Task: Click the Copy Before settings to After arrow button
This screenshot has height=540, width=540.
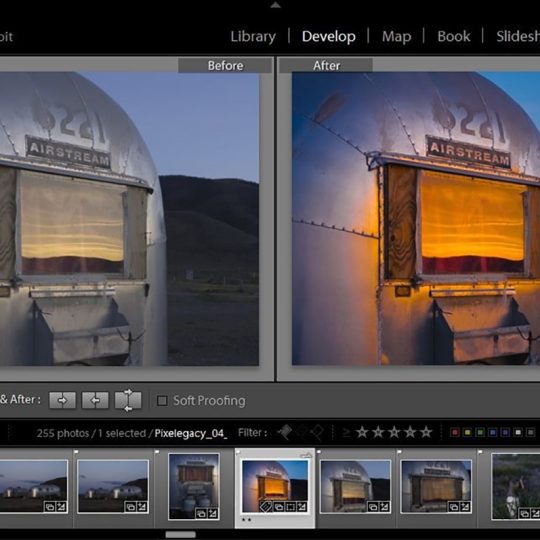Action: click(62, 400)
